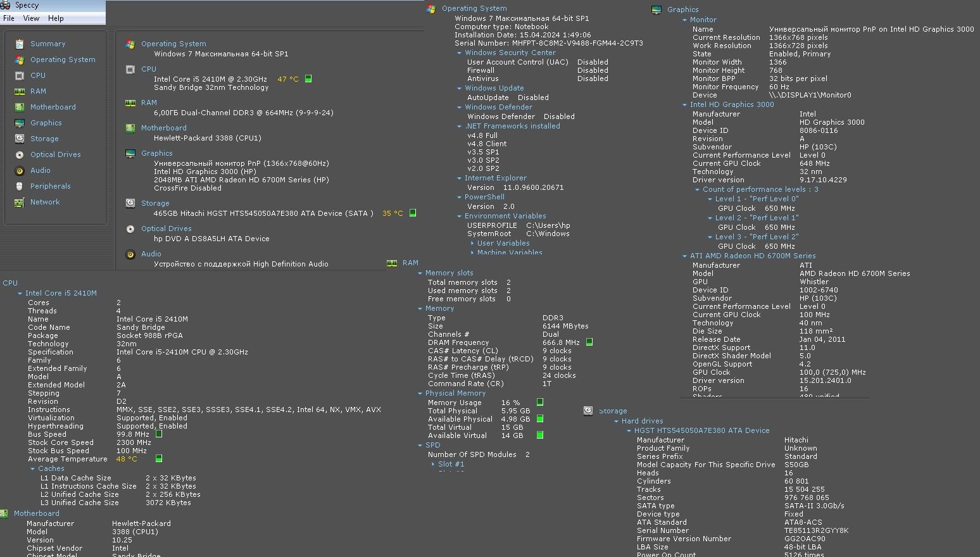Open the File menu
980x557 pixels.
(9, 18)
